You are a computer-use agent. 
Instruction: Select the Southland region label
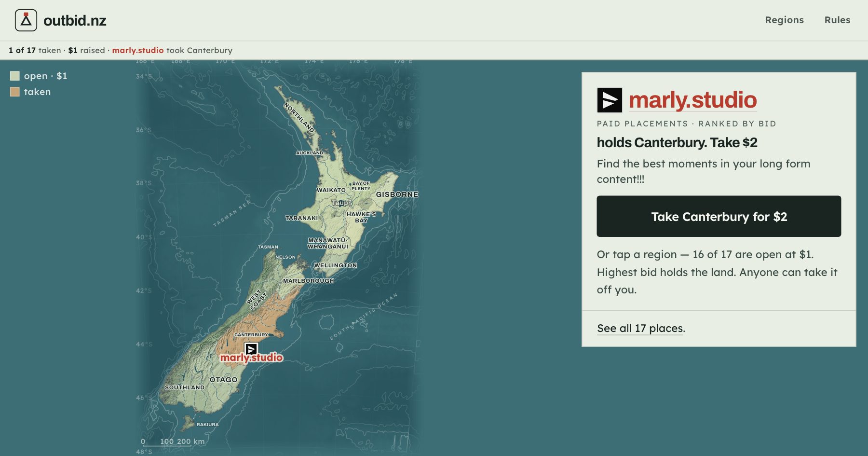tap(185, 387)
